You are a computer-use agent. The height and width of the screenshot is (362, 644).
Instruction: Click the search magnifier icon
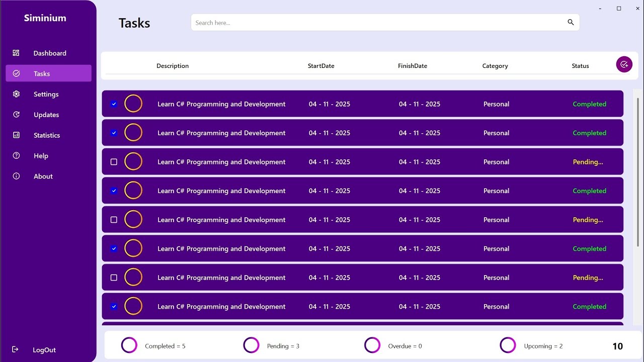571,22
